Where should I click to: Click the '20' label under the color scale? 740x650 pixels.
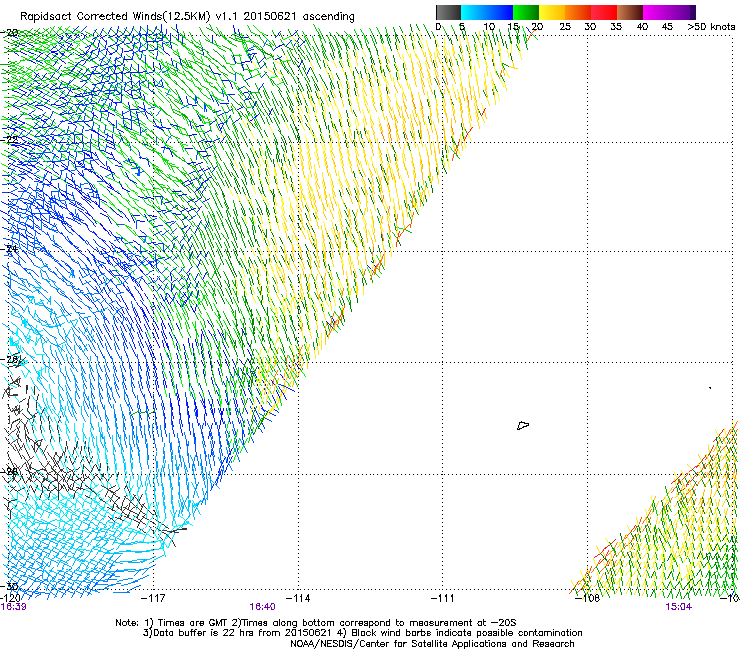click(537, 27)
